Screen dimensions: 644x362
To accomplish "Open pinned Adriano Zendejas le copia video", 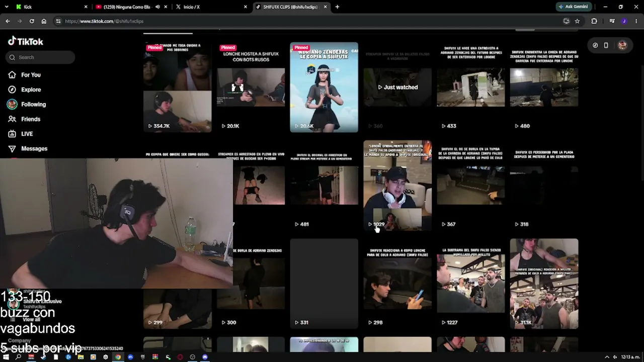I will pyautogui.click(x=324, y=87).
